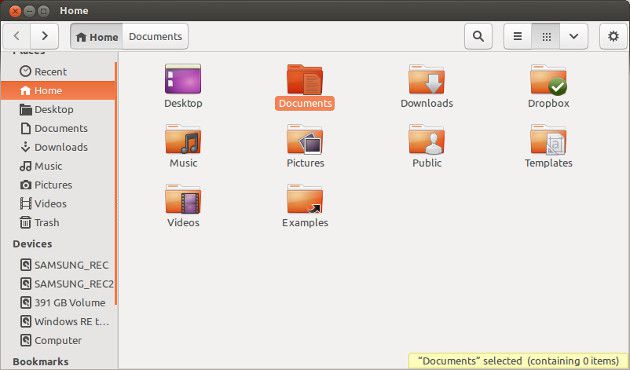Open search with the magnifier icon
Viewport: 630px width, 370px height.
tap(478, 36)
